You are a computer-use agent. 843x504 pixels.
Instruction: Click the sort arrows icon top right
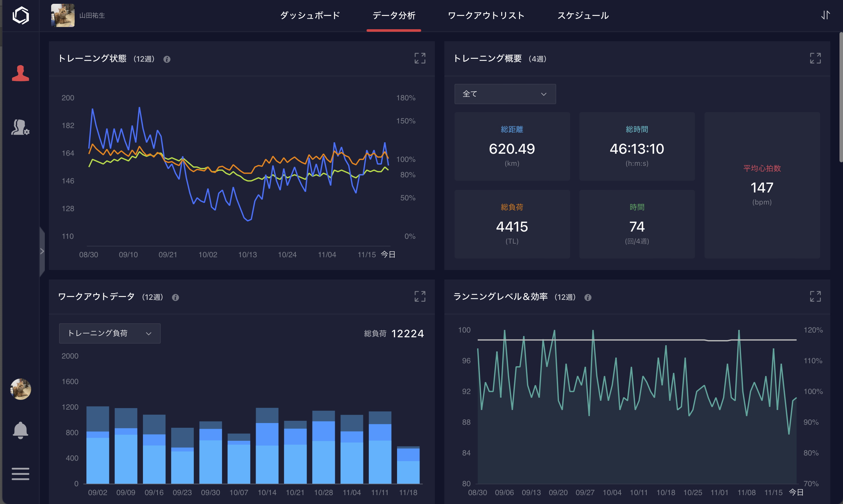pos(825,15)
